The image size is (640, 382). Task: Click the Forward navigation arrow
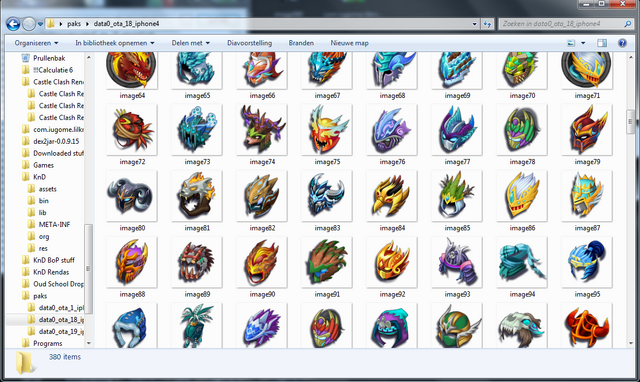[x=29, y=24]
